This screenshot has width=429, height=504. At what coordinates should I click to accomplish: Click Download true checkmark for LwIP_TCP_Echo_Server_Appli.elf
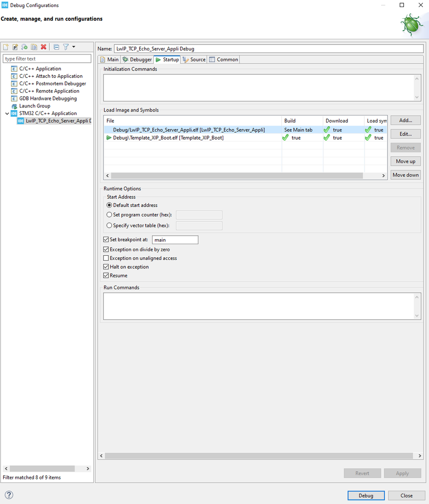click(327, 130)
